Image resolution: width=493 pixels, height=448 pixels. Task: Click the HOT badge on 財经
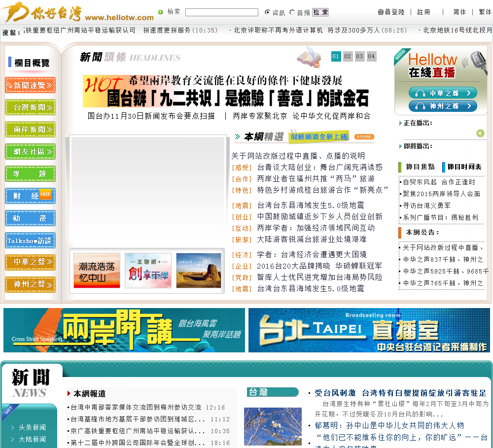[45, 194]
